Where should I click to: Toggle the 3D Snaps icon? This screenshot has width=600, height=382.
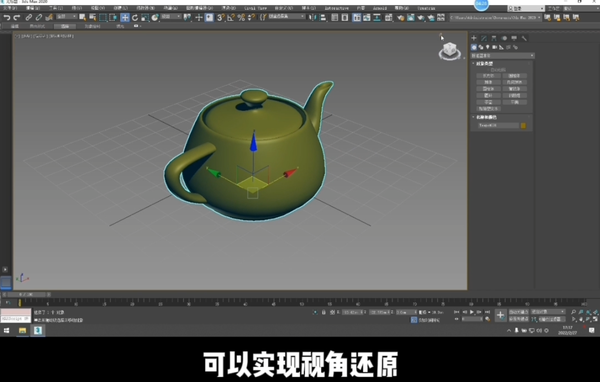221,17
